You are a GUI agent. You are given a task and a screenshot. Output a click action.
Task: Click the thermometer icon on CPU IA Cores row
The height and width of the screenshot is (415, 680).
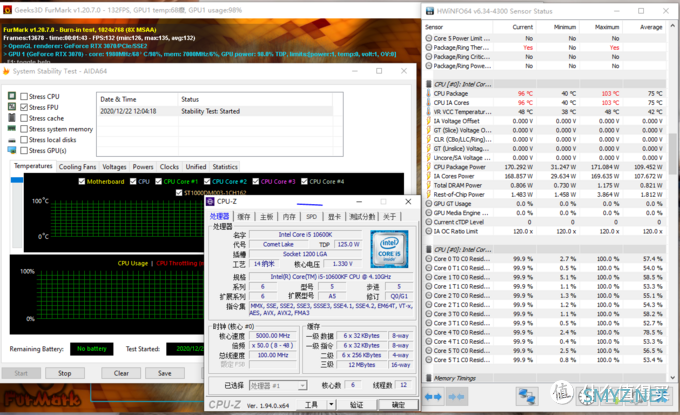click(x=428, y=102)
